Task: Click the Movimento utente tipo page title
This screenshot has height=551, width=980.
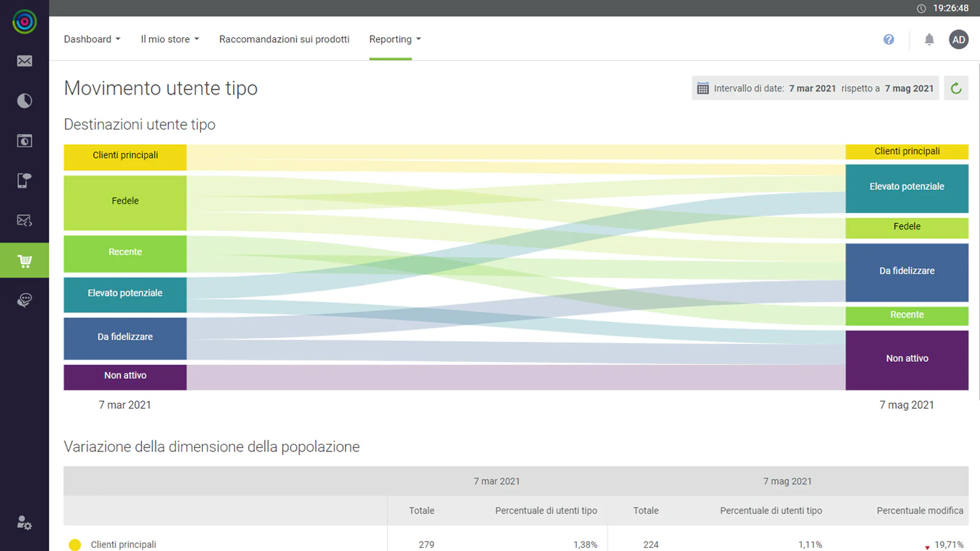Action: point(160,88)
